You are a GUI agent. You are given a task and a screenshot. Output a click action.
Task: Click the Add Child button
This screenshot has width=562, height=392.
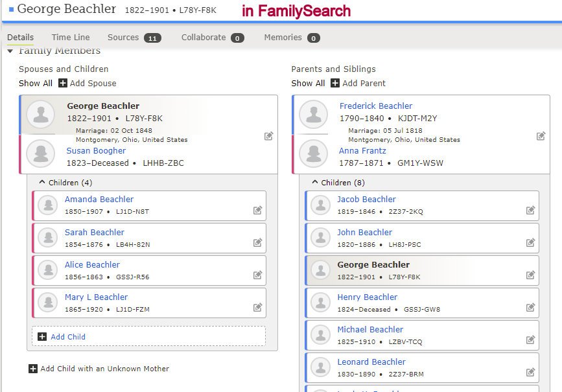(67, 337)
